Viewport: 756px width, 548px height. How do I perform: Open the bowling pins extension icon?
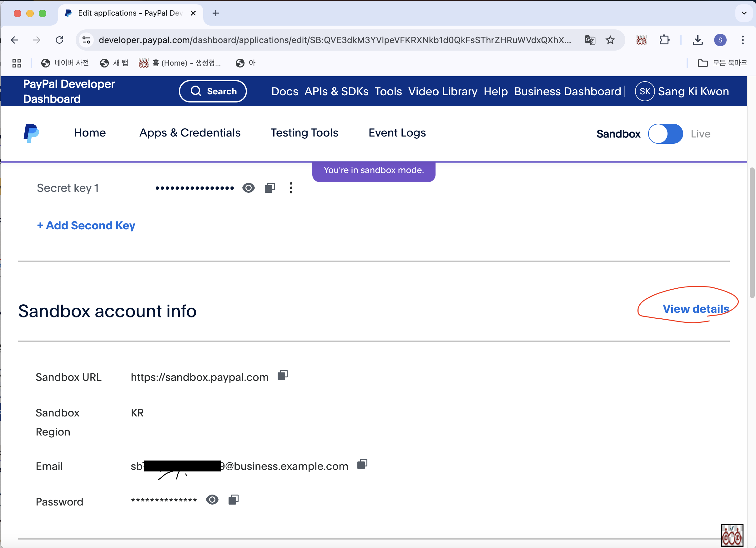point(641,40)
